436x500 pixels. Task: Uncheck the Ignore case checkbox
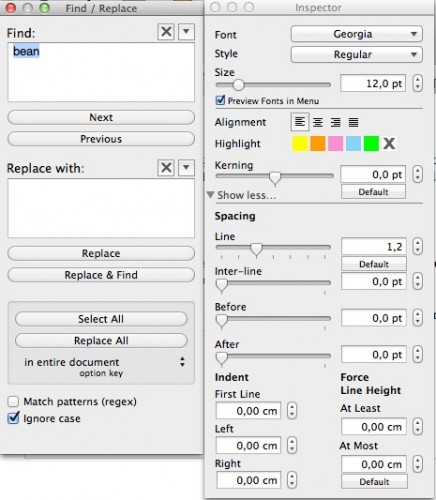click(x=13, y=418)
